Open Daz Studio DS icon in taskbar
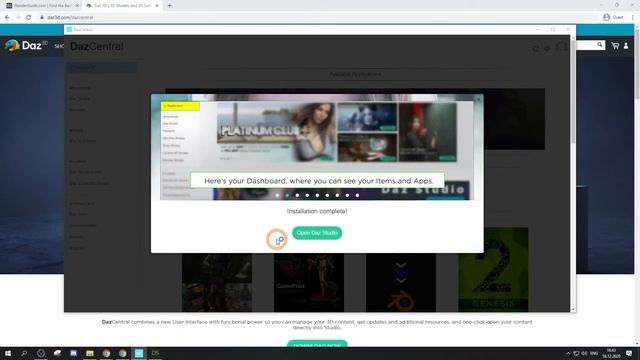Image resolution: width=640 pixels, height=360 pixels. (155, 353)
